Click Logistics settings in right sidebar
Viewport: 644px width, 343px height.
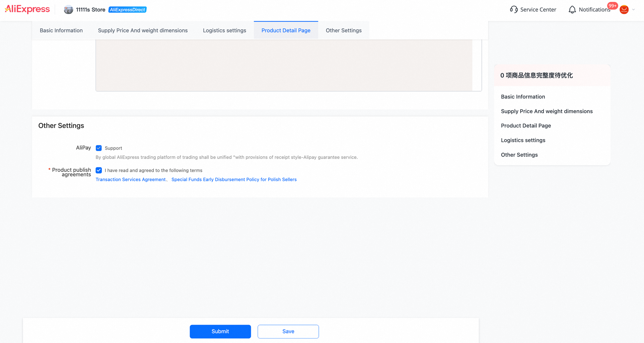click(x=523, y=140)
